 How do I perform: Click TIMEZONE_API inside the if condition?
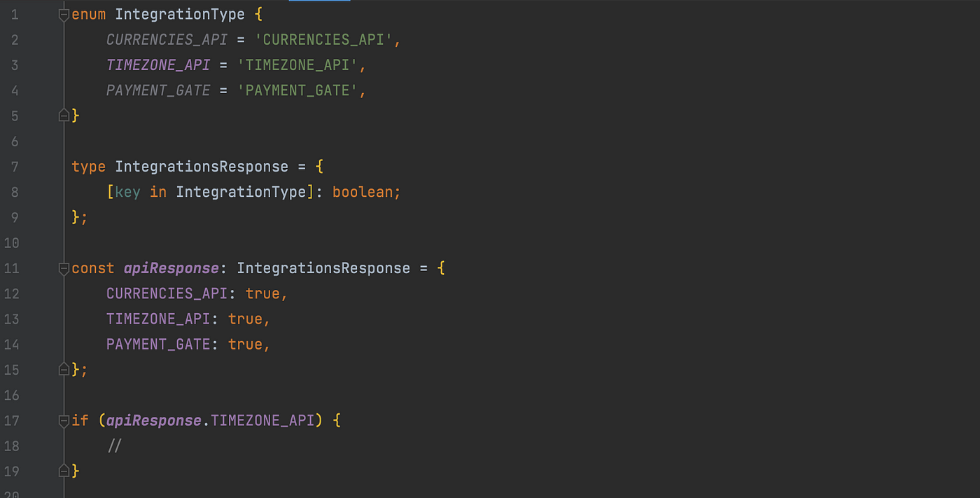coord(262,420)
